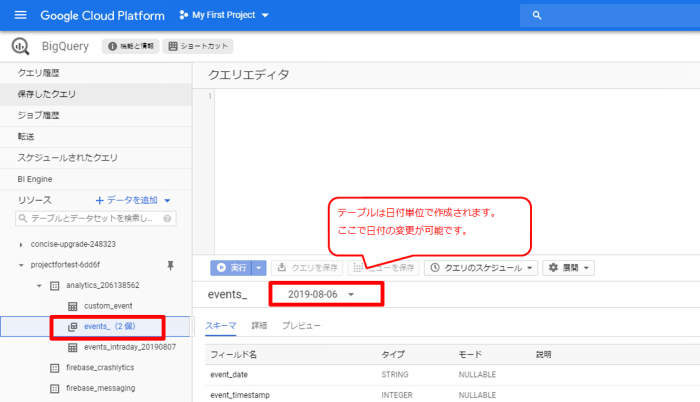This screenshot has width=700, height=402.
Task: Click the 説明 column header
Action: click(x=543, y=355)
